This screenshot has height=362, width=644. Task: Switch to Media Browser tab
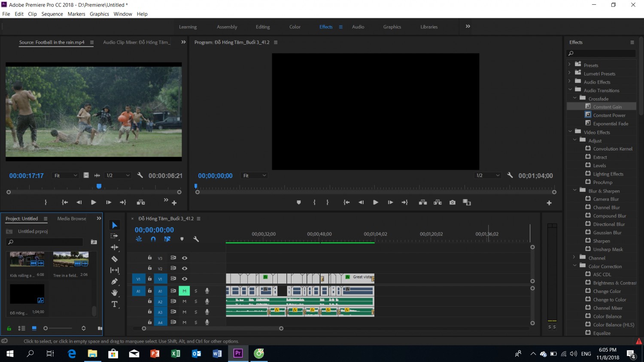click(x=72, y=219)
